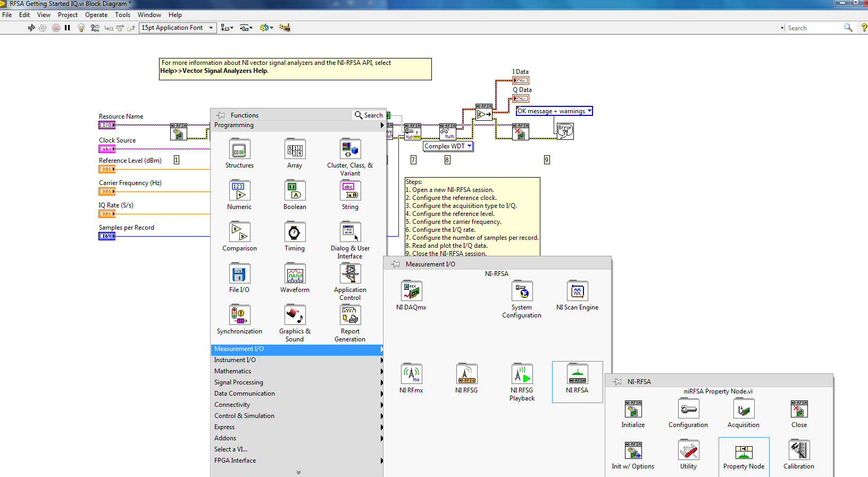Image resolution: width=868 pixels, height=477 pixels.
Task: Open the Cluster, Class, & Variant subpalette
Action: coord(350,157)
